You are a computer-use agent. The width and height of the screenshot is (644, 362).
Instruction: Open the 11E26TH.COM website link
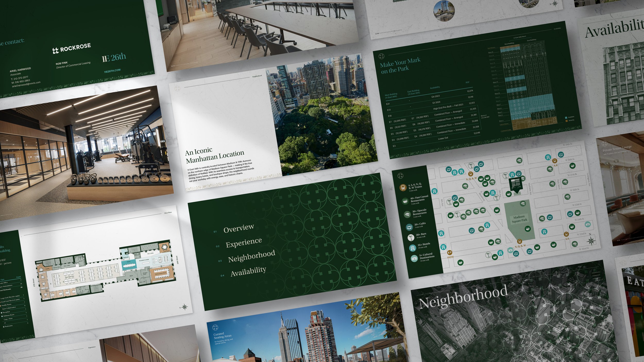point(112,71)
